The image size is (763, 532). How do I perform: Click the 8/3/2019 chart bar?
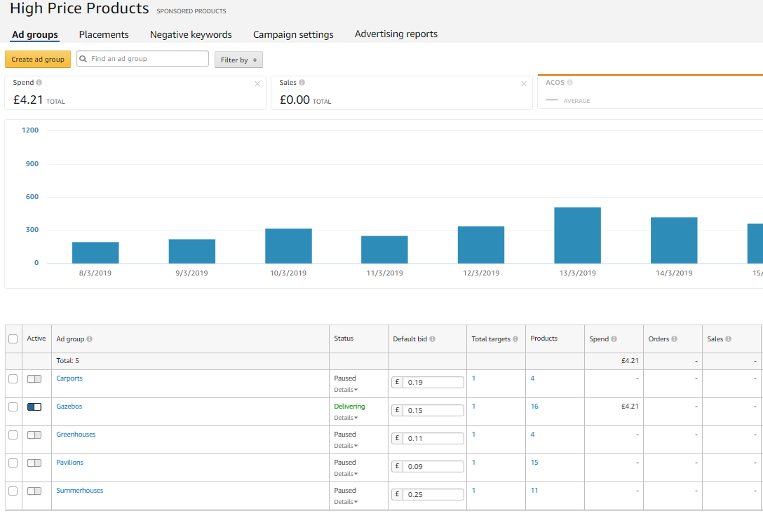pos(95,253)
